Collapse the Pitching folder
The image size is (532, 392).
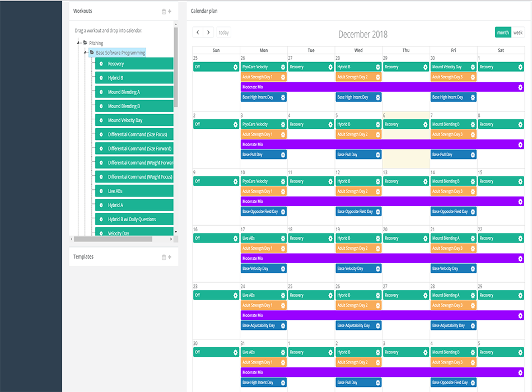point(79,43)
